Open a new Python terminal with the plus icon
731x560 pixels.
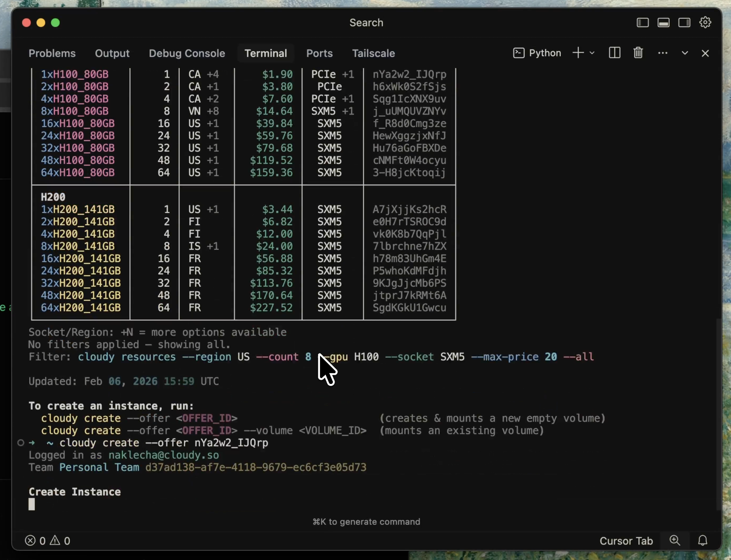coord(578,53)
